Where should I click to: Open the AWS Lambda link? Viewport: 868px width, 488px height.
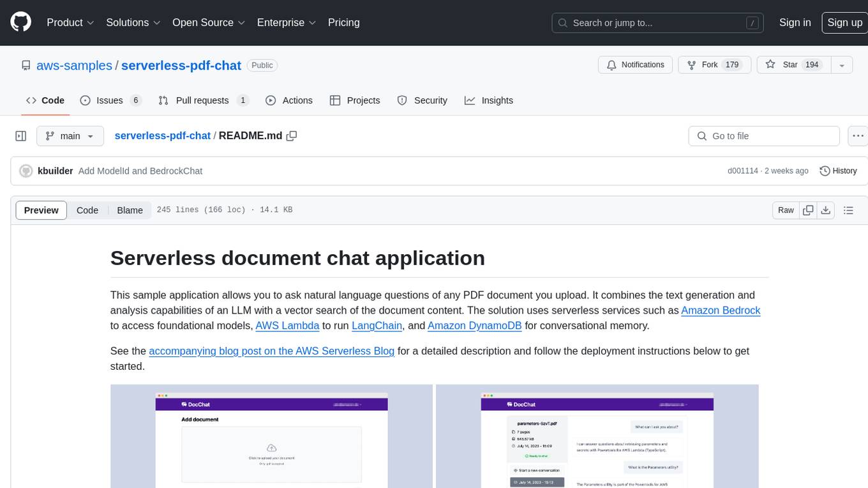point(287,326)
